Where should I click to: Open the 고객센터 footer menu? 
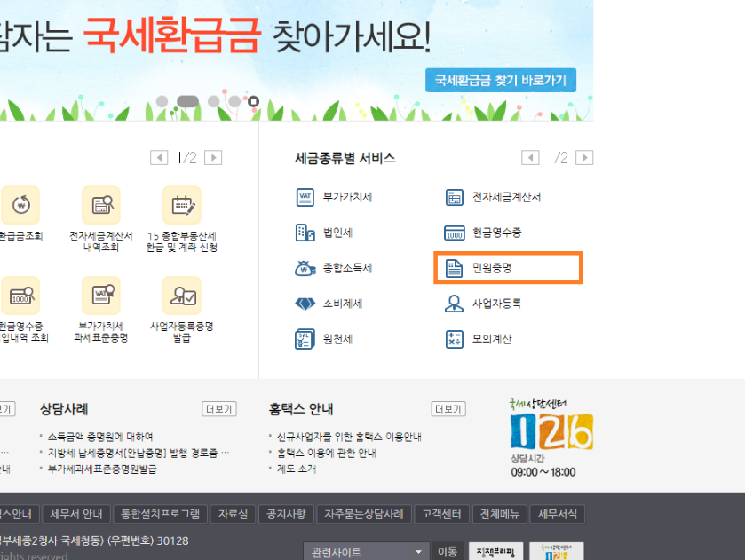tap(441, 514)
